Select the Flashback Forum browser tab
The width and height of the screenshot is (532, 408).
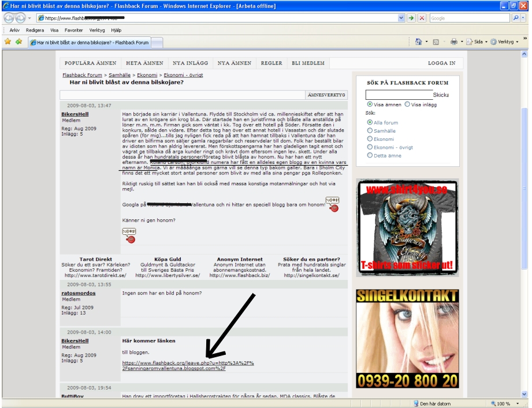pos(90,42)
